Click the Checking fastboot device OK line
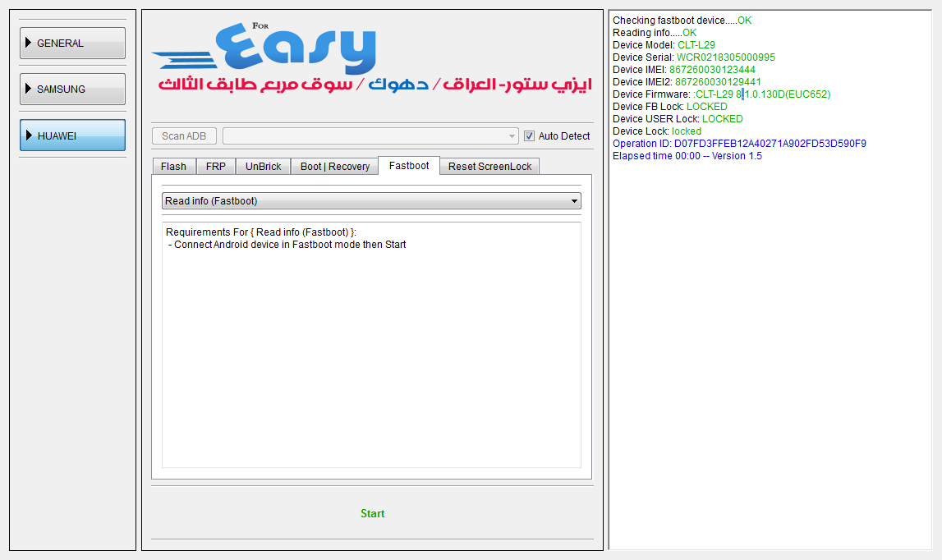The image size is (942, 560). click(682, 21)
